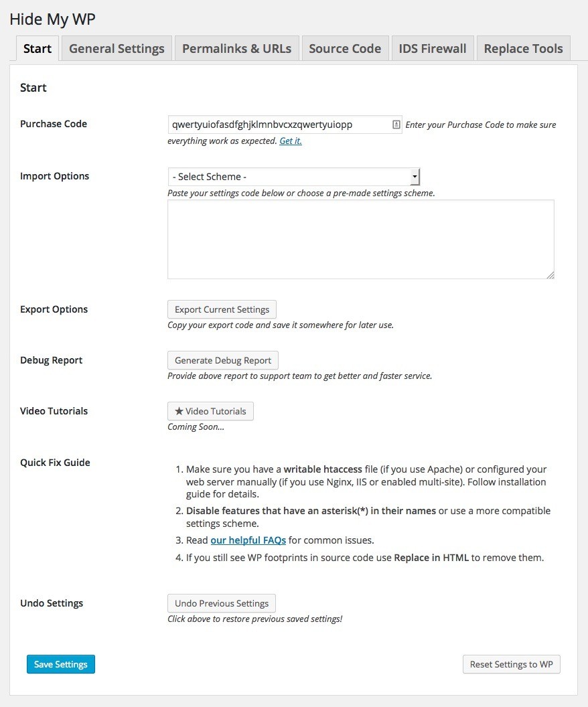Select the Replace Tools tab
Viewport: 588px width, 707px height.
coord(523,49)
